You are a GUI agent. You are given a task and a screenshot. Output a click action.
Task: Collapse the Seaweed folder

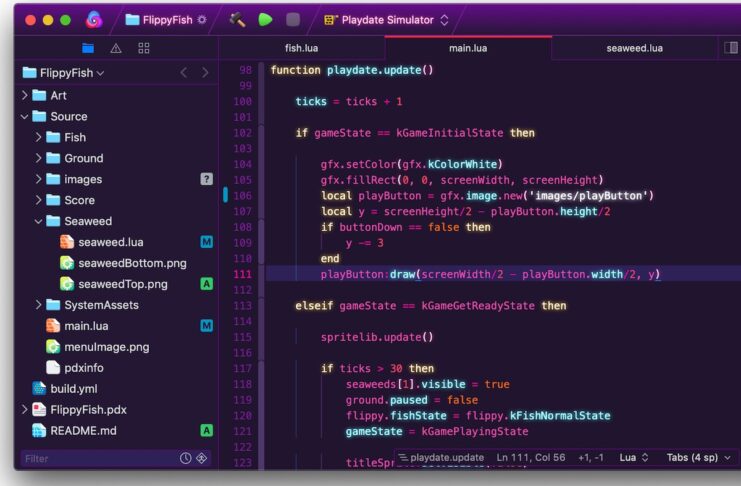coord(39,221)
